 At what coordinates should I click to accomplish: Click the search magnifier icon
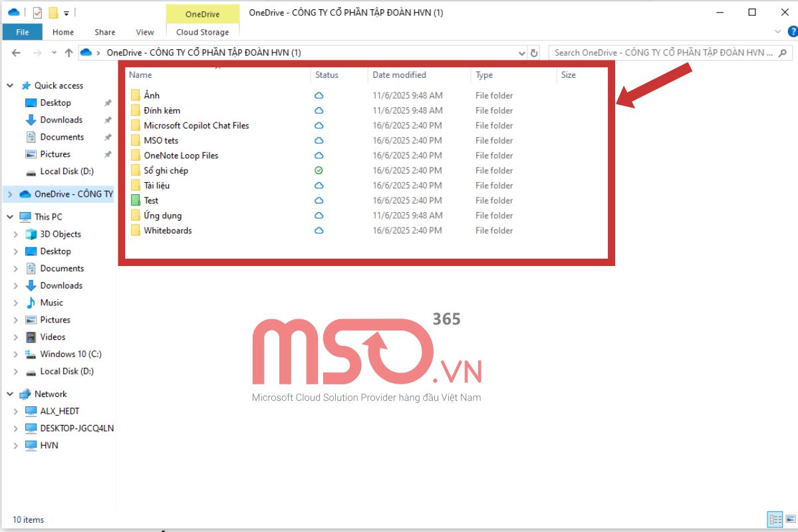point(784,53)
